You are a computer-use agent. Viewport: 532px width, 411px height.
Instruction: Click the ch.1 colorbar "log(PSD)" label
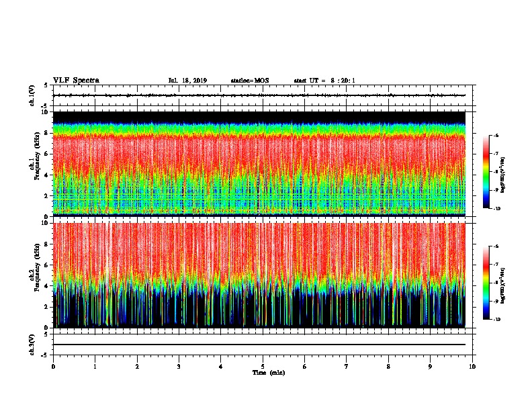coord(502,175)
